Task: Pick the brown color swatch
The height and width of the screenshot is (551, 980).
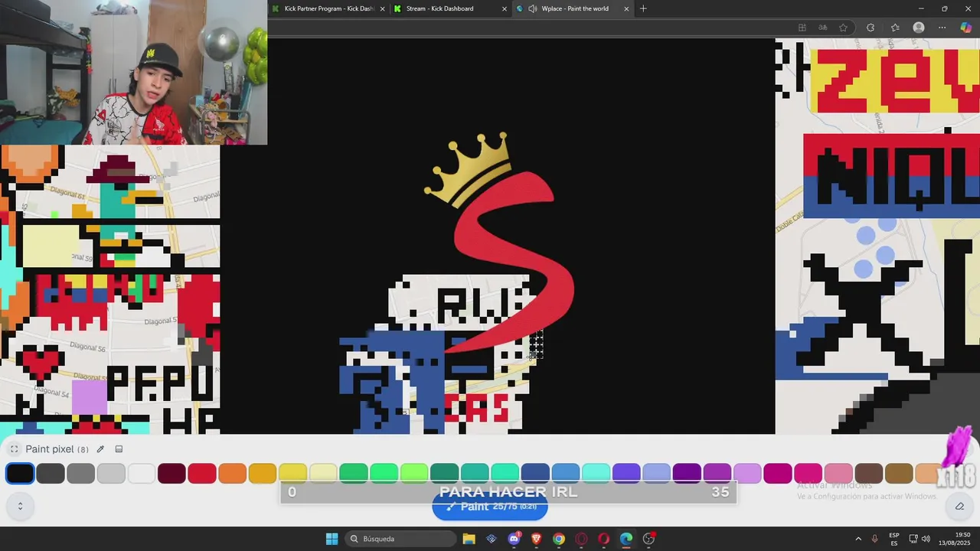Action: pos(869,474)
